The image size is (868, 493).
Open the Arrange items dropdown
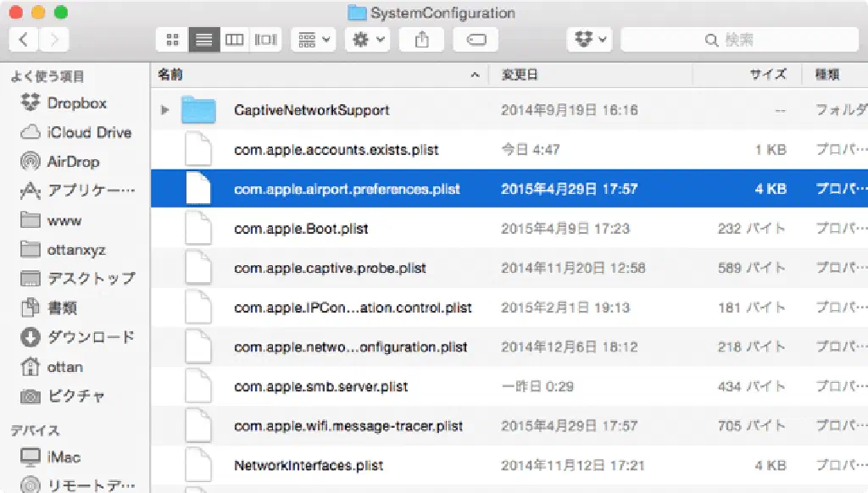pyautogui.click(x=314, y=40)
